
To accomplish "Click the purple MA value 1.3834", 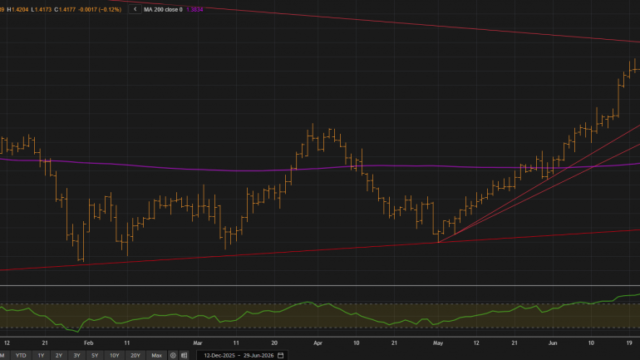I will 195,9.
